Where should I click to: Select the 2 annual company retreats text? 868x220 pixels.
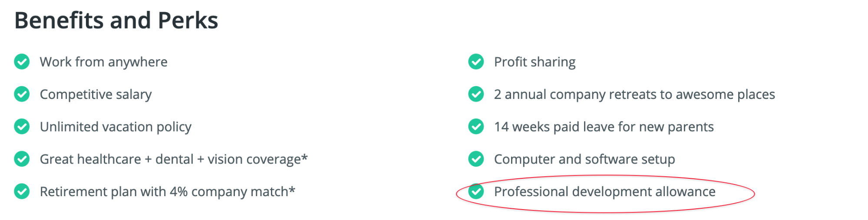(x=634, y=95)
